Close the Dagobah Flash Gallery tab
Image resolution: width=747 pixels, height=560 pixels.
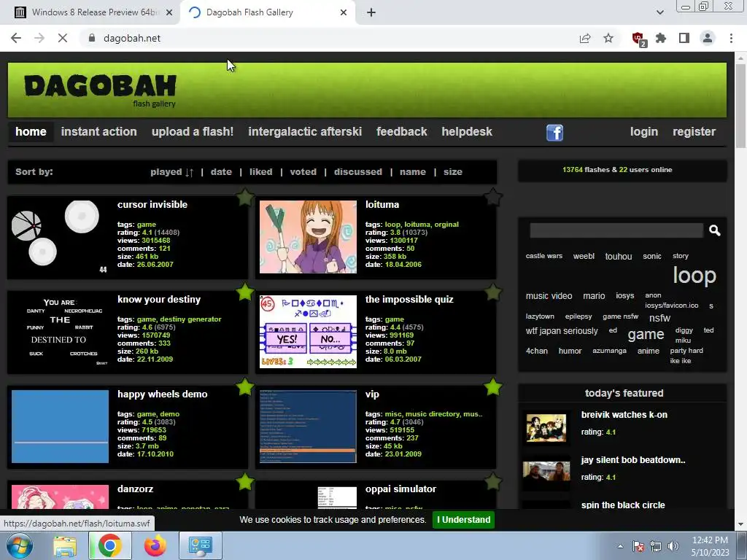(x=344, y=12)
